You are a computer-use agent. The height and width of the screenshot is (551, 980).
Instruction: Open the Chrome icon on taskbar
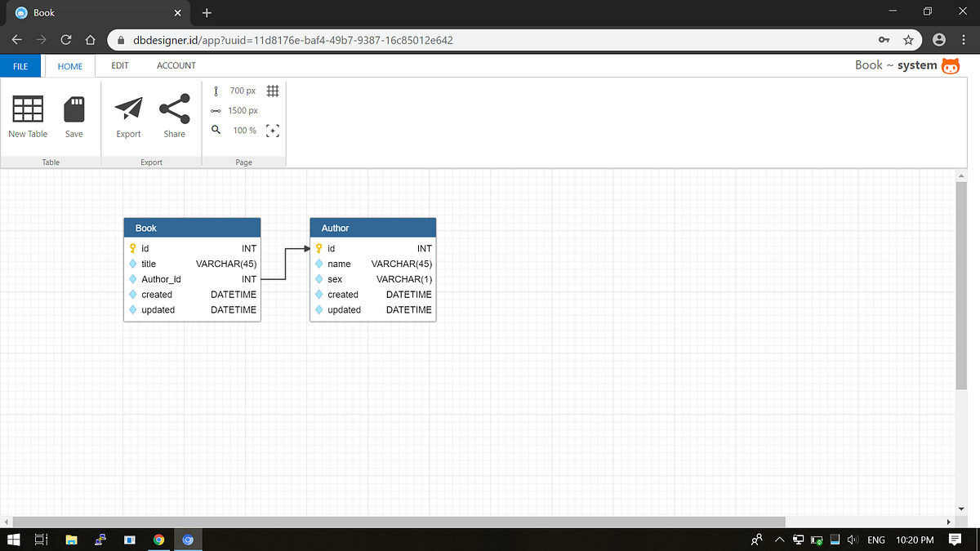pos(158,540)
